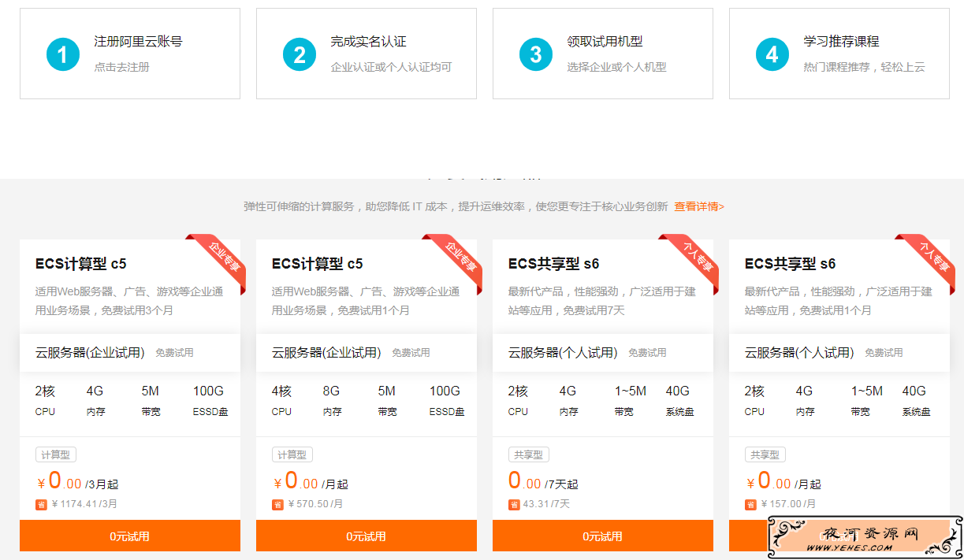
Task: Click the 省 savings icon beside ¥157.00/月
Action: point(750,504)
